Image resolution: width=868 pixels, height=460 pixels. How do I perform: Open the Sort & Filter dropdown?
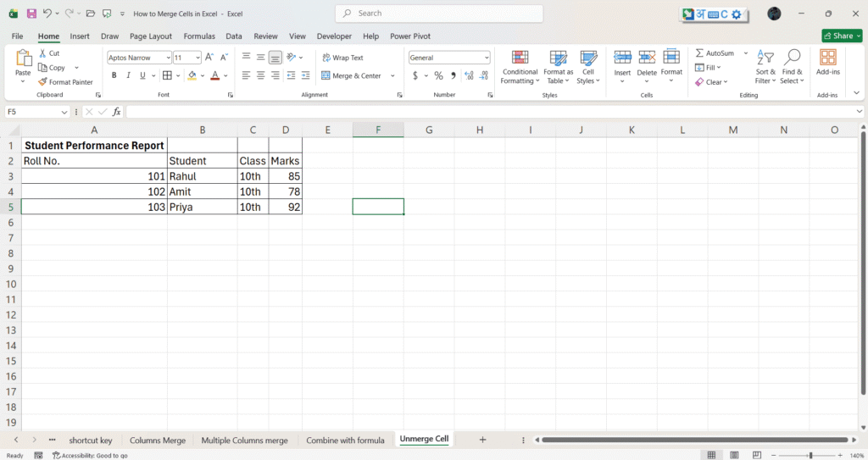765,67
